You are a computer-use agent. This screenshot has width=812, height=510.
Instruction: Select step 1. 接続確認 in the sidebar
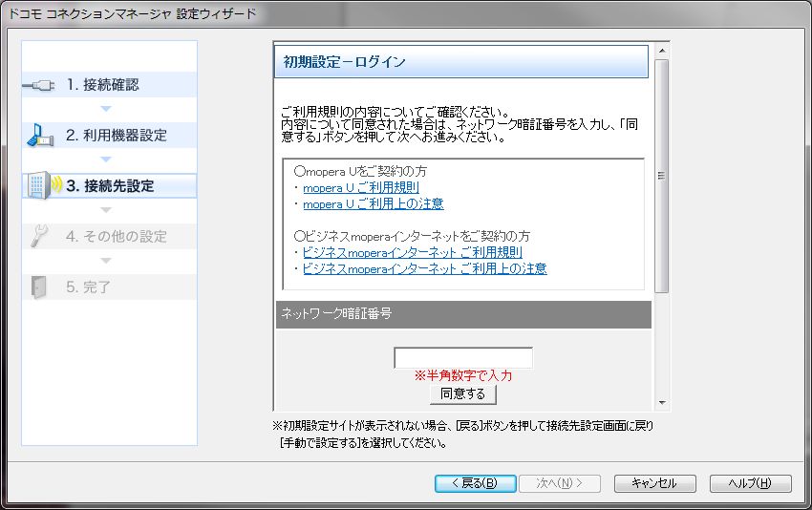[109, 84]
